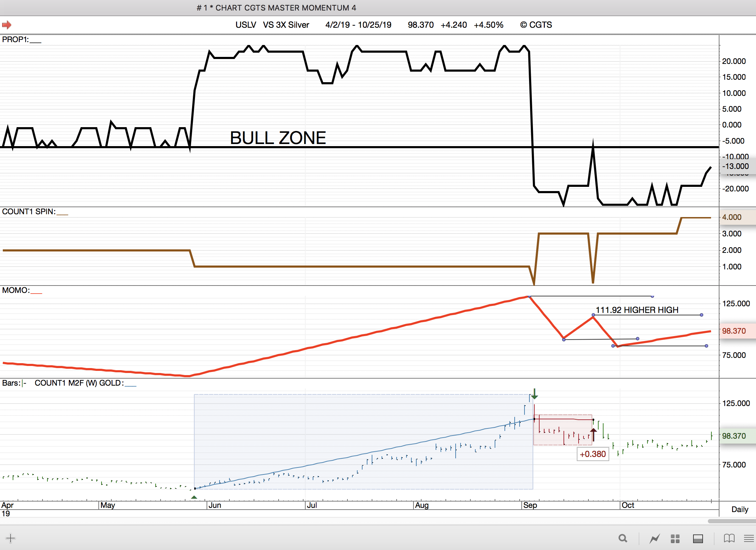Image resolution: width=756 pixels, height=550 pixels.
Task: Click the Daily timeframe selector
Action: tap(739, 509)
